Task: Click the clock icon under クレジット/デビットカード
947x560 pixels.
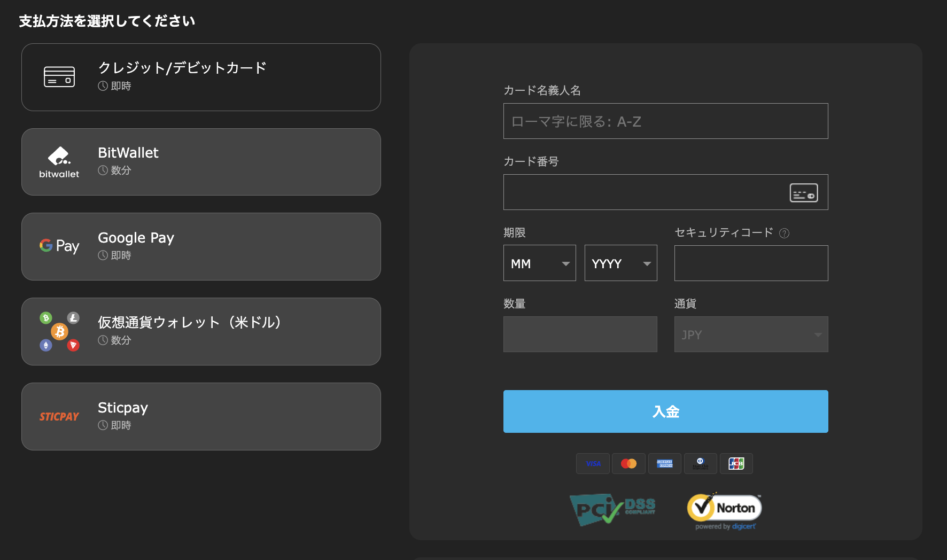Action: point(103,86)
